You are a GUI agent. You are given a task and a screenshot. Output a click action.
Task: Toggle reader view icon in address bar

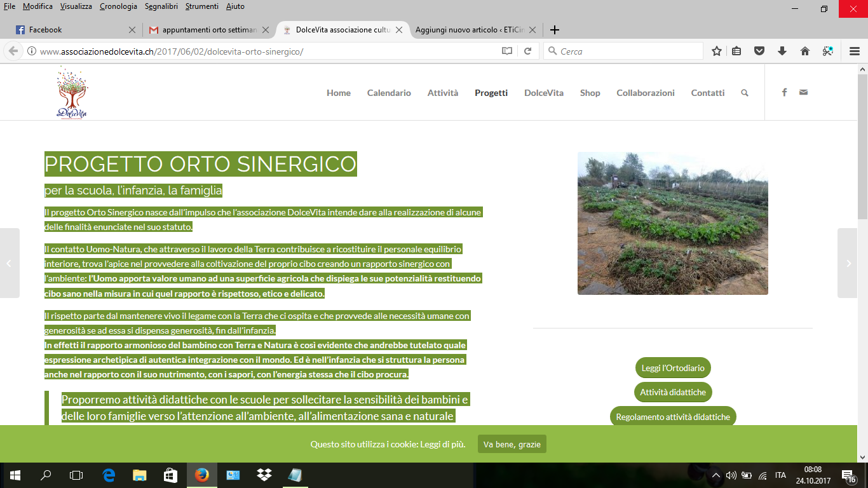[x=506, y=51]
